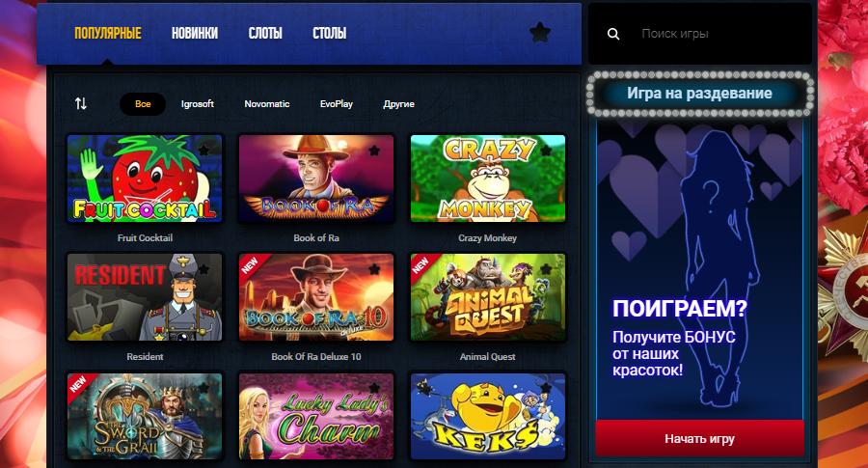Image resolution: width=868 pixels, height=468 pixels.
Task: Show EvoPlay provider games
Action: (x=336, y=103)
